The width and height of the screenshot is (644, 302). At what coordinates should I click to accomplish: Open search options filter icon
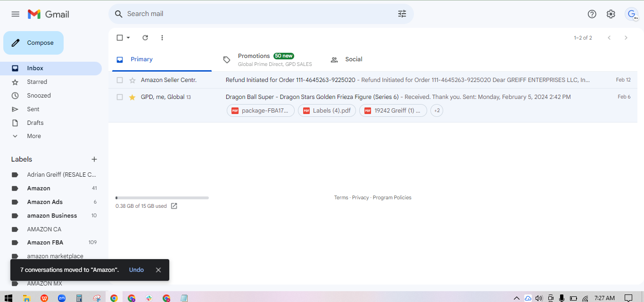coord(402,14)
